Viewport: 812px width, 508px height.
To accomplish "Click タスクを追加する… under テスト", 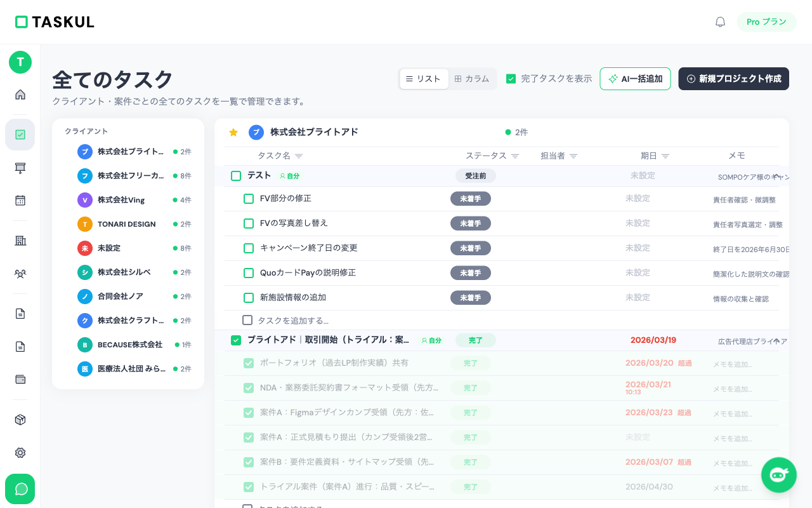I will [x=293, y=321].
